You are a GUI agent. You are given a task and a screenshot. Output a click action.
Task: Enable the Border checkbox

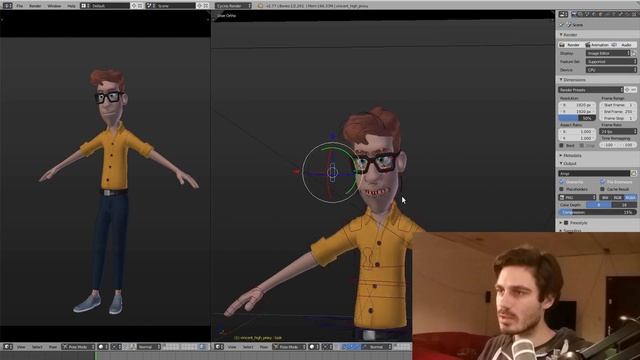[562, 145]
